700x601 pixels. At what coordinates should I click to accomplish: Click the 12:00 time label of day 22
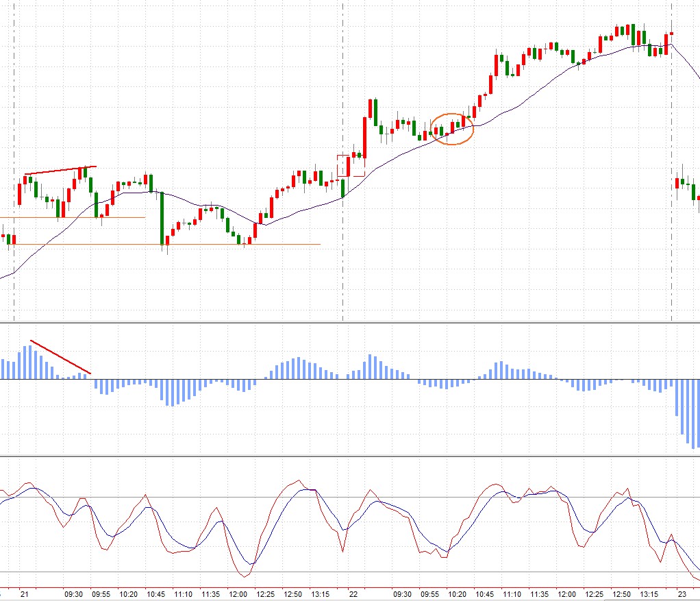567,594
